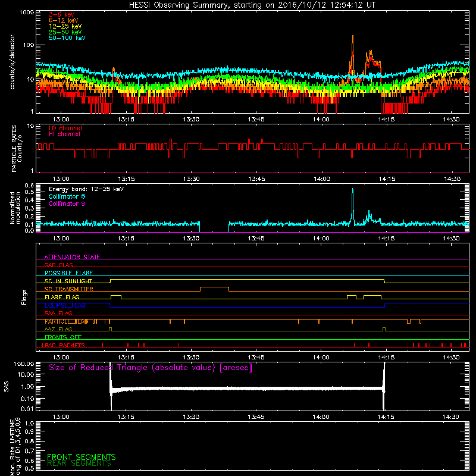Click the 100 tick label on the counts axis
This screenshot has height=476, width=476.
pos(29,45)
